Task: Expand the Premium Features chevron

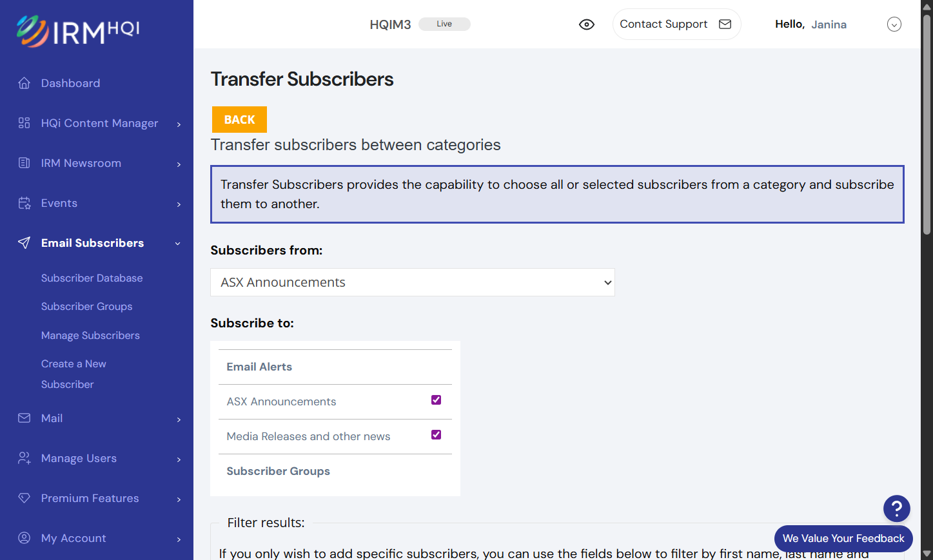Action: [179, 499]
